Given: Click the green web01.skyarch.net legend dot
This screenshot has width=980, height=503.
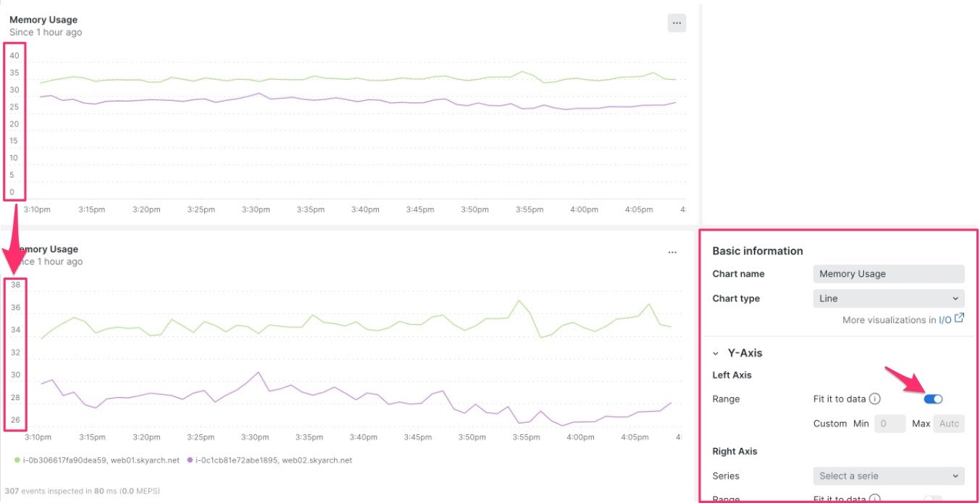Looking at the screenshot, I should point(17,460).
